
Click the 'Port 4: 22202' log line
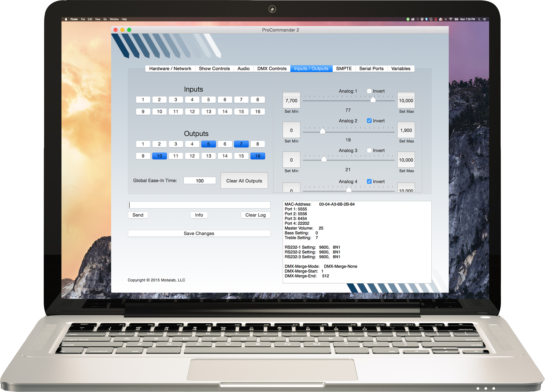coord(297,223)
